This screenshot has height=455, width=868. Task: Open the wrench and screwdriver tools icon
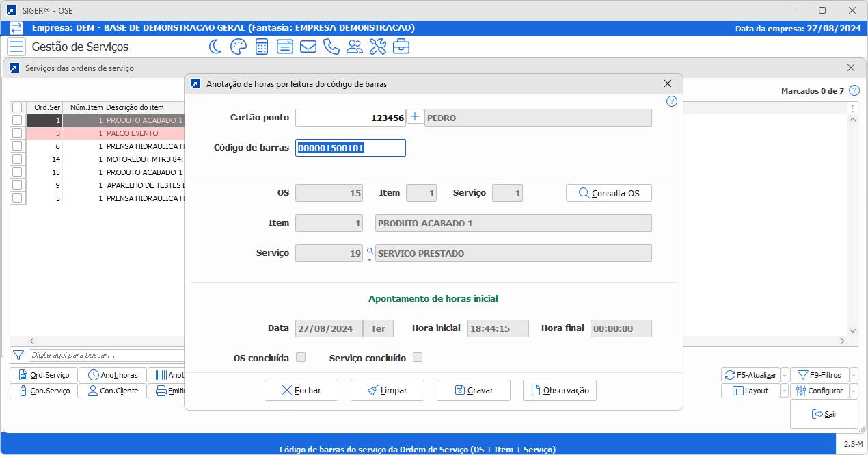coord(378,47)
